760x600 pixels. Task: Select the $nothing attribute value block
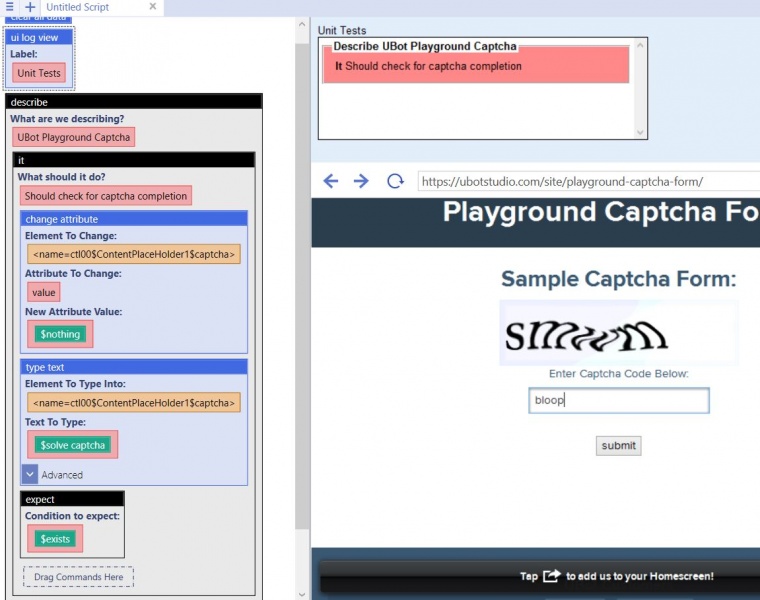tap(60, 334)
